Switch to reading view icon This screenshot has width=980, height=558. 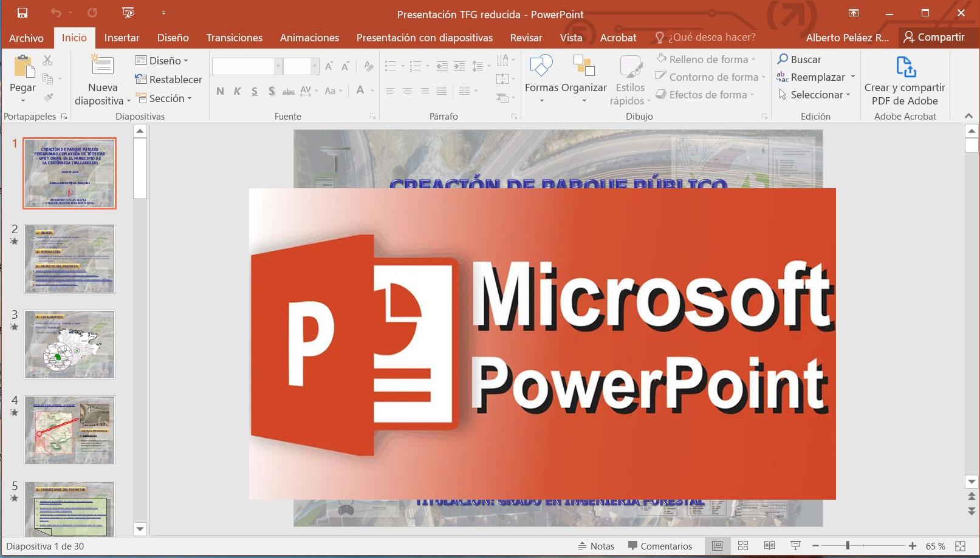[769, 546]
